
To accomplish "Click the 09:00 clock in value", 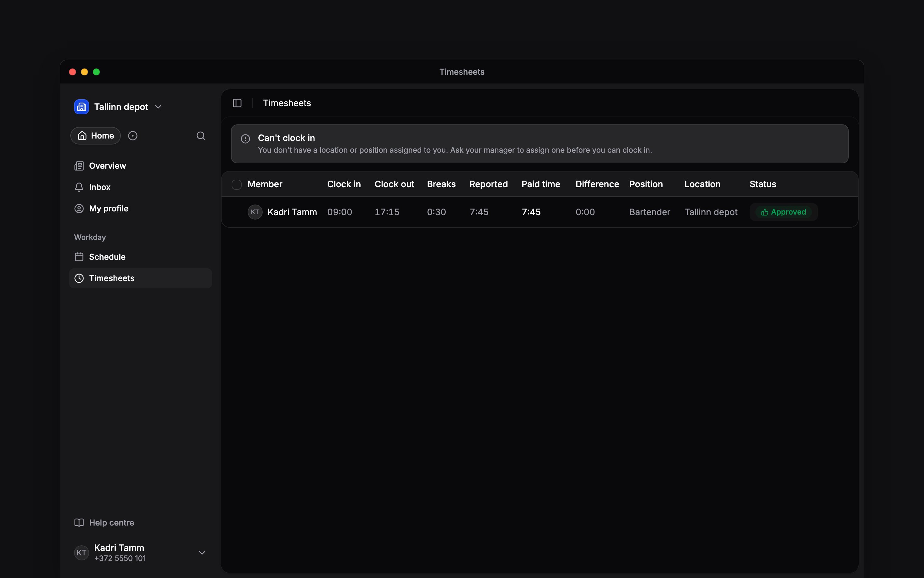I will (x=340, y=212).
